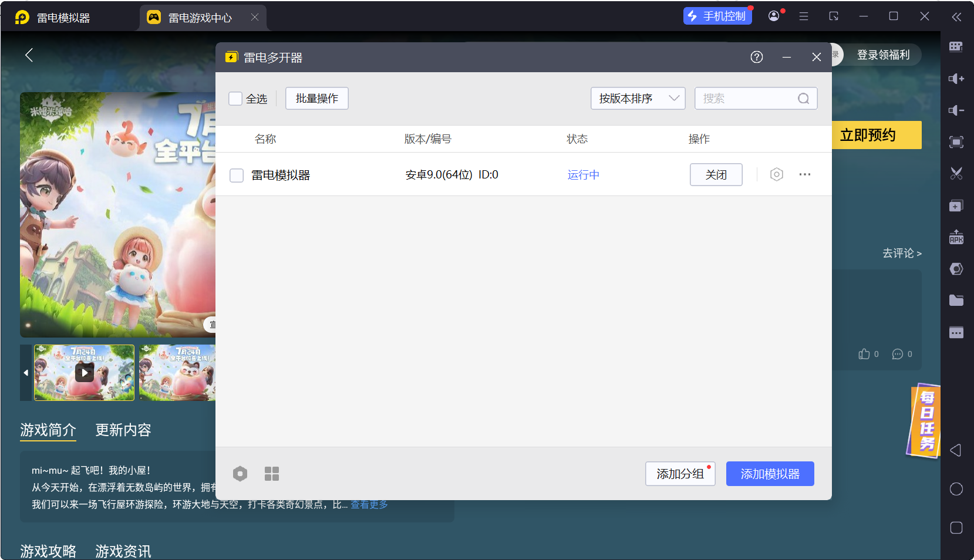The image size is (974, 560).
Task: Decrease volume with the volume down icon
Action: pos(955,110)
